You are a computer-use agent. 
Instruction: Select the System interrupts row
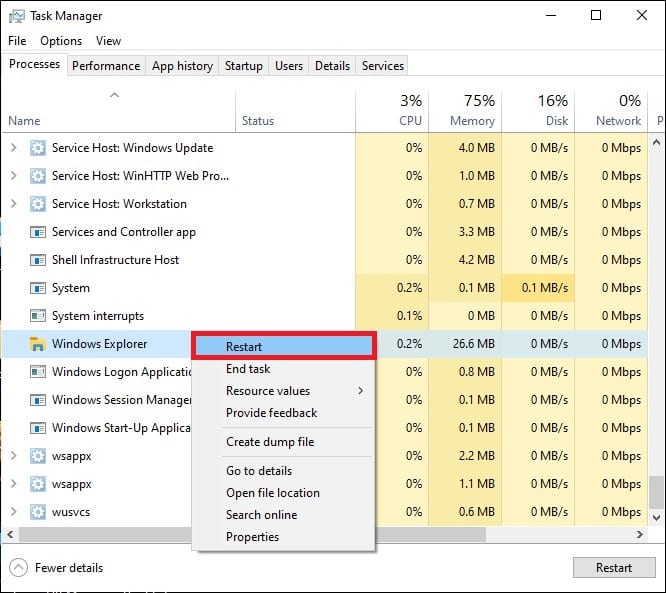coord(325,316)
